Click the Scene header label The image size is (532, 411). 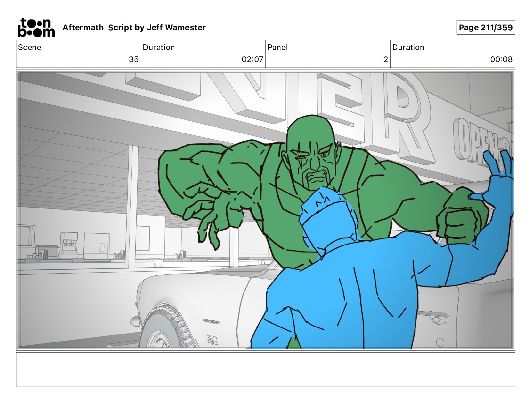tap(30, 47)
